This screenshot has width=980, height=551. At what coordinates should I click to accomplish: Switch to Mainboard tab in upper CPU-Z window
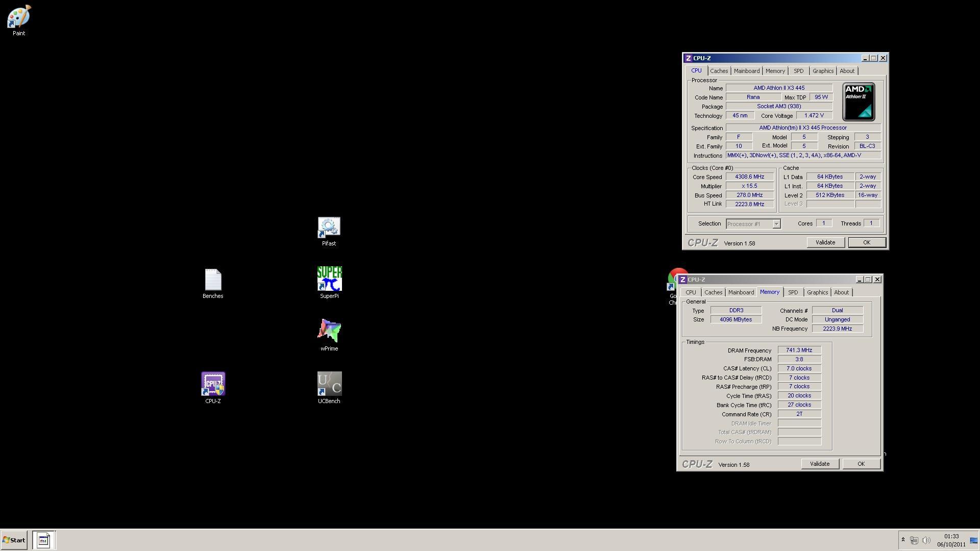pyautogui.click(x=746, y=71)
